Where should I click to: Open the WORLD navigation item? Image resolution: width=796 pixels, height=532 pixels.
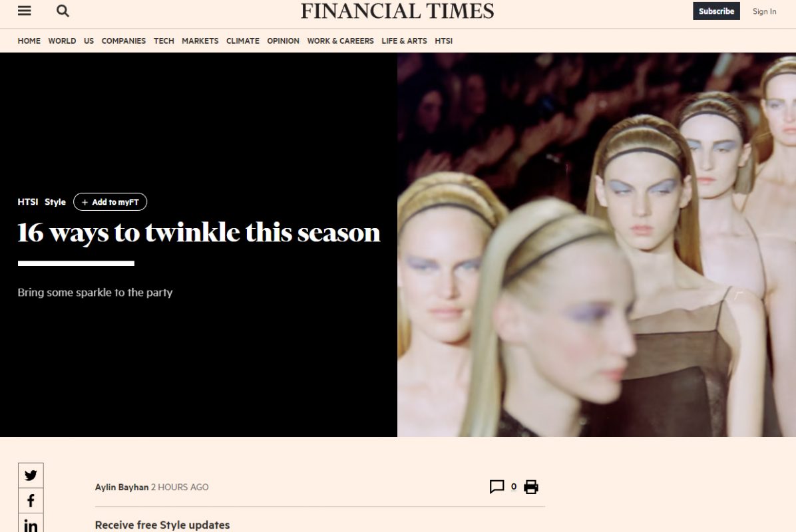point(62,41)
